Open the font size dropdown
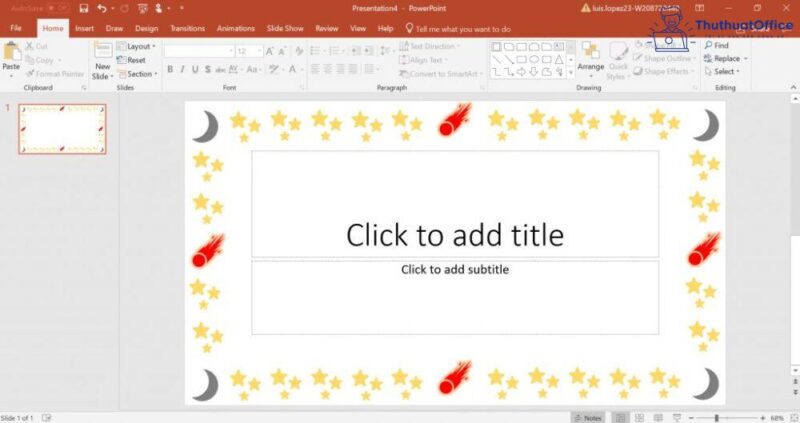This screenshot has height=423, width=800. (x=259, y=51)
